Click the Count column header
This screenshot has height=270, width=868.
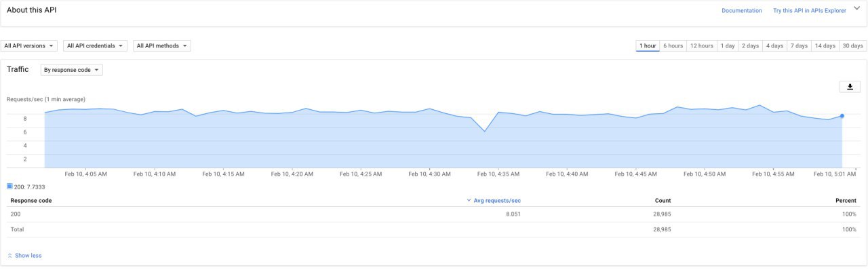tap(663, 201)
